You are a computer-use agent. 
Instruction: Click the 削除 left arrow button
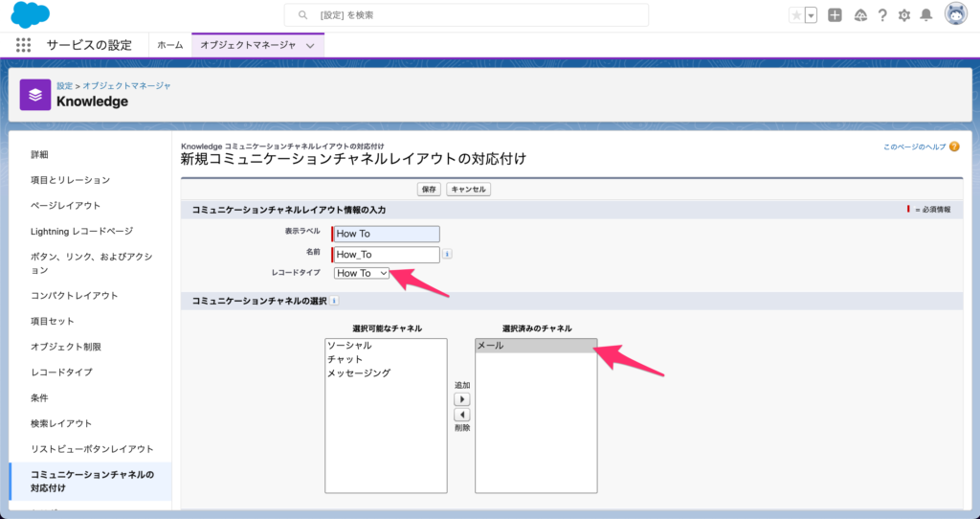462,415
